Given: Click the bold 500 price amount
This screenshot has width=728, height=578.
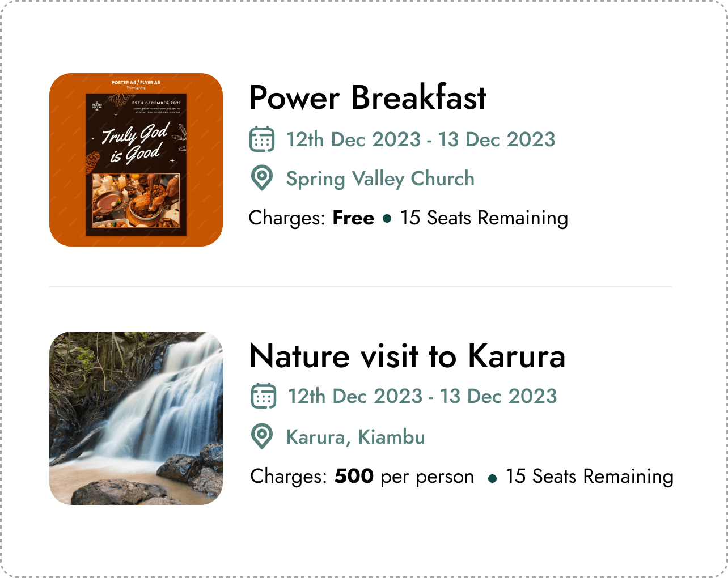Looking at the screenshot, I should tap(354, 477).
